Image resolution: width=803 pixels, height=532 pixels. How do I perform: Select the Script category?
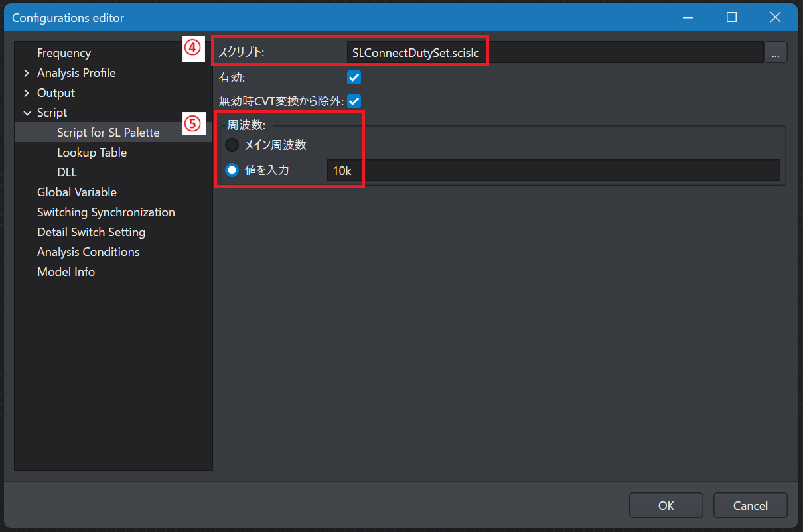click(52, 113)
